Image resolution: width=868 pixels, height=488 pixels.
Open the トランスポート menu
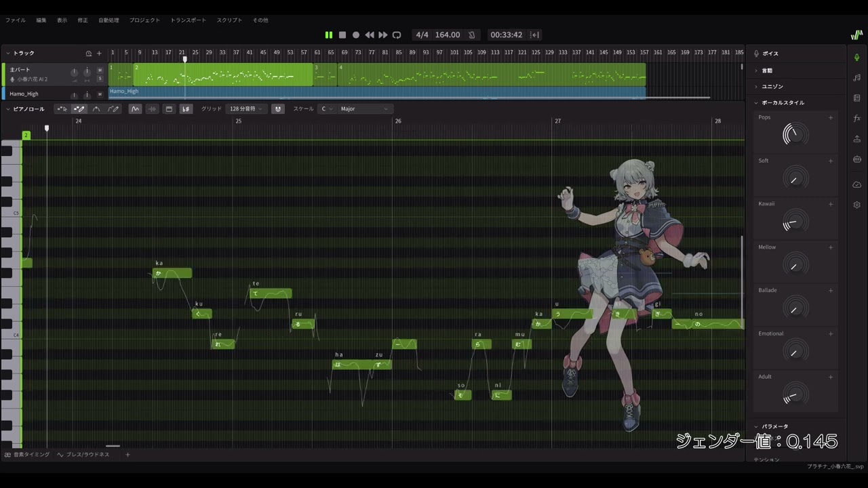pos(188,20)
